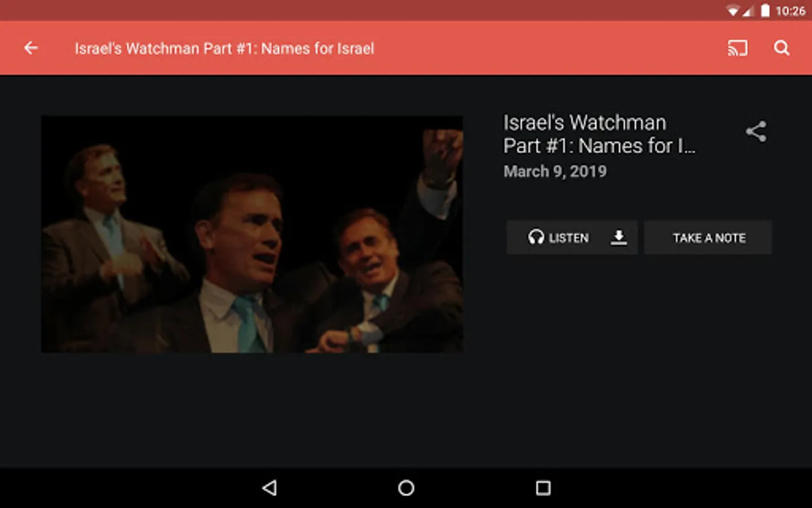Tap the cellular signal strength icon
This screenshot has height=508, width=812.
(x=748, y=11)
